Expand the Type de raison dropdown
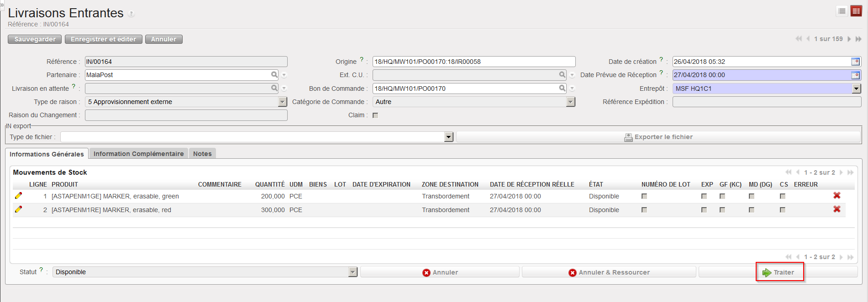Screen dimensions: 868x302 click(x=283, y=102)
